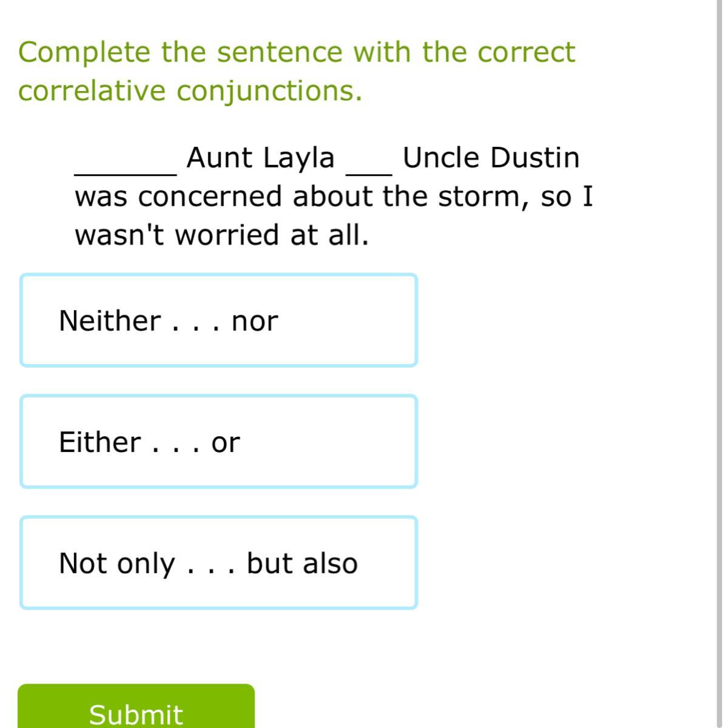Click the word "concerned" in the sentence
The height and width of the screenshot is (728, 728).
211,197
